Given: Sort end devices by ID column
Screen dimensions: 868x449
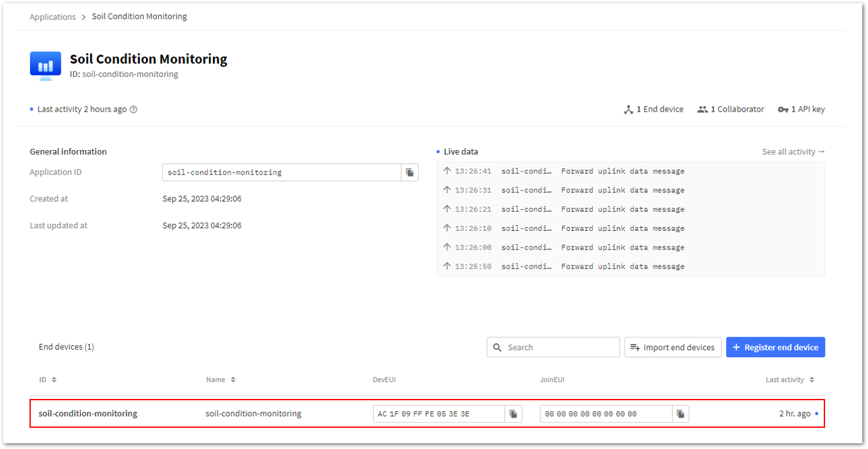Looking at the screenshot, I should (47, 380).
